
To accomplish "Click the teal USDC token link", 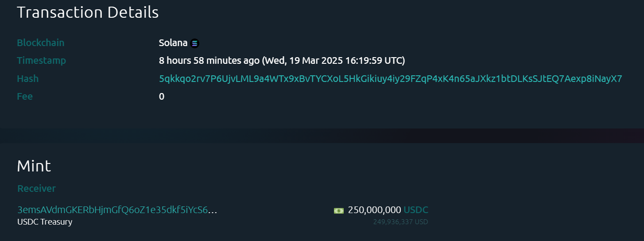I will [416, 210].
